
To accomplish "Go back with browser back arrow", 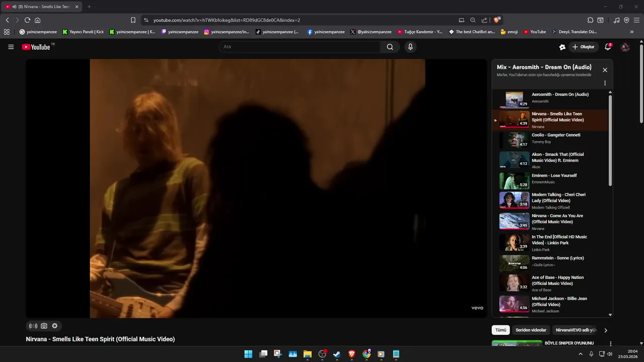I will tap(7, 20).
